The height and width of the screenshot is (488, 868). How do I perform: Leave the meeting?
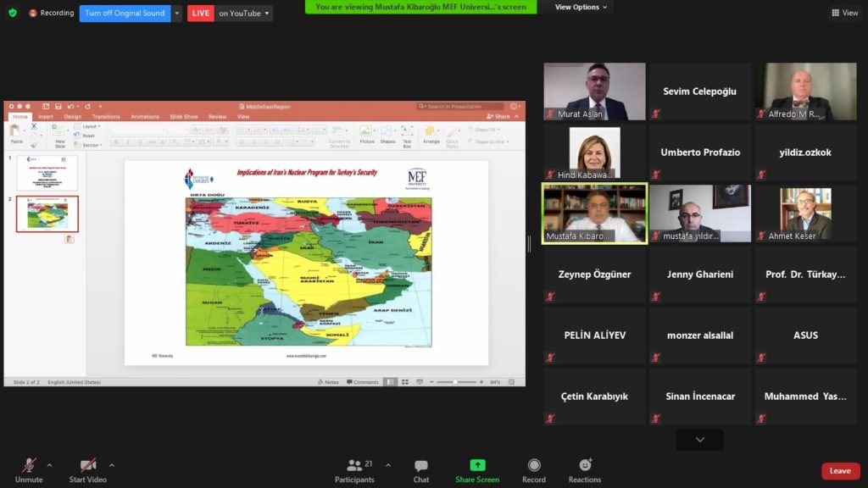[x=840, y=471]
